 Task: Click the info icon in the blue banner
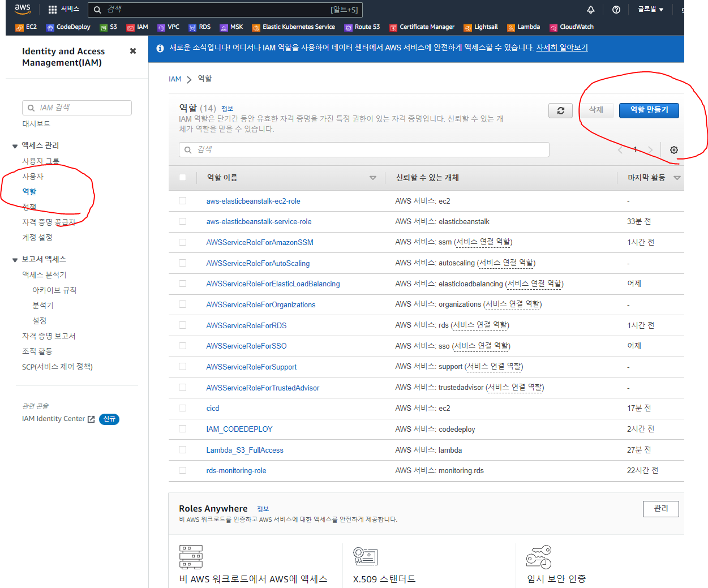tap(160, 48)
